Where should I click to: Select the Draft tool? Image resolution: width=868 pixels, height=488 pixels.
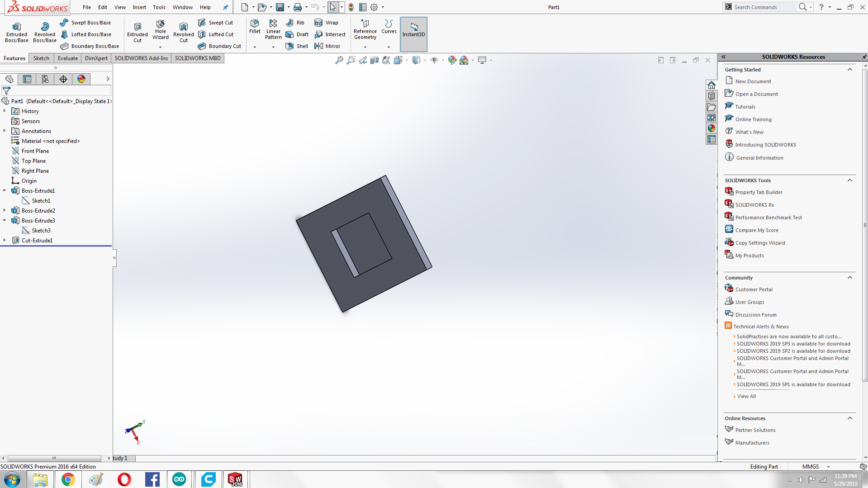[297, 34]
